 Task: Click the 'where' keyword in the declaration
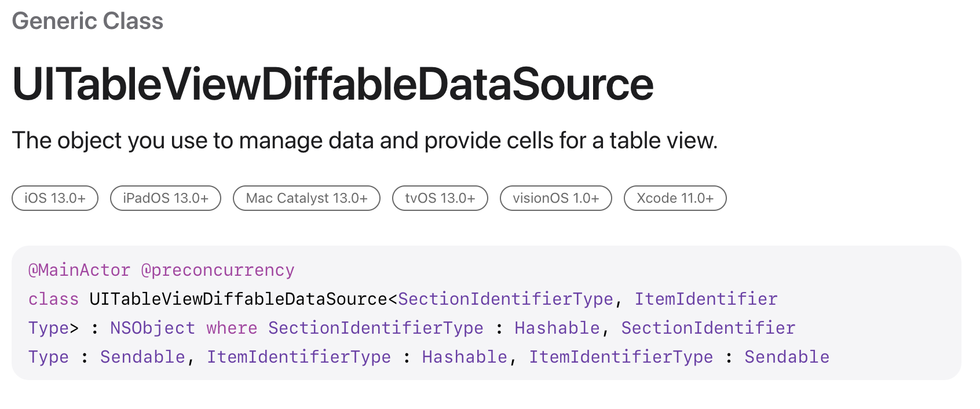coord(232,328)
